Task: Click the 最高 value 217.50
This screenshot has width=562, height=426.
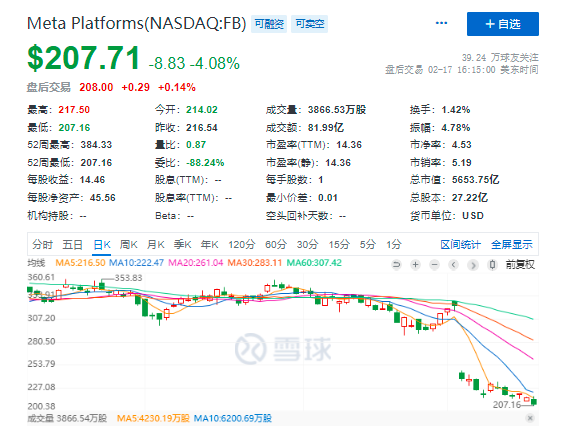Action: coord(74,110)
